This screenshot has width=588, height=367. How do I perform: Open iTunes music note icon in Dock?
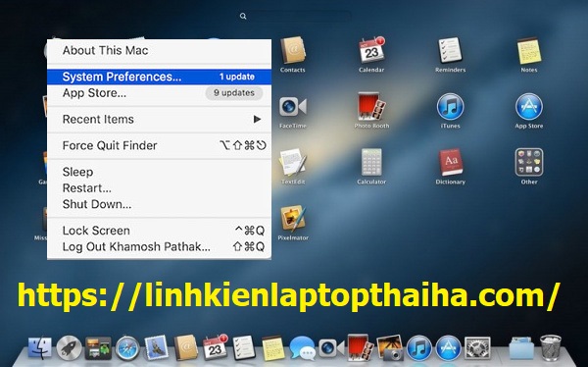click(x=418, y=348)
